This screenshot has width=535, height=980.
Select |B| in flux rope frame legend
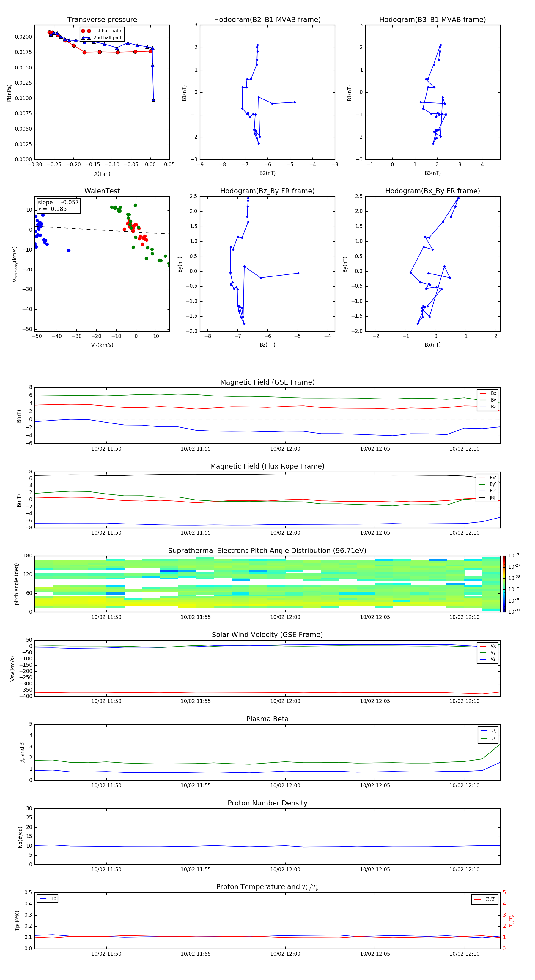click(487, 498)
